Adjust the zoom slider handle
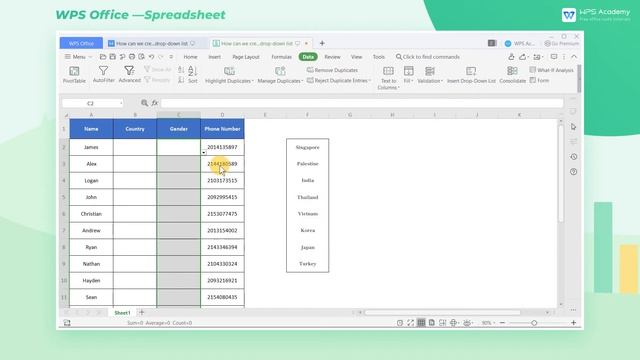The width and height of the screenshot is (640, 360). [x=534, y=323]
